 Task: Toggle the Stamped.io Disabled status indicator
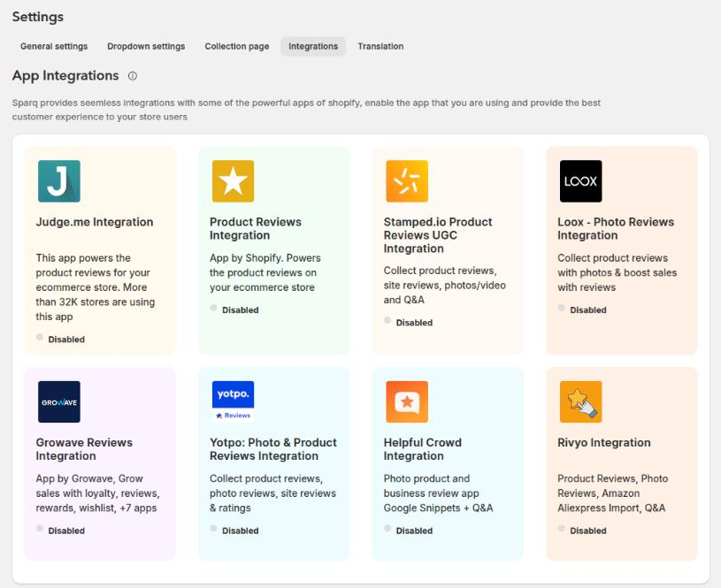[387, 320]
